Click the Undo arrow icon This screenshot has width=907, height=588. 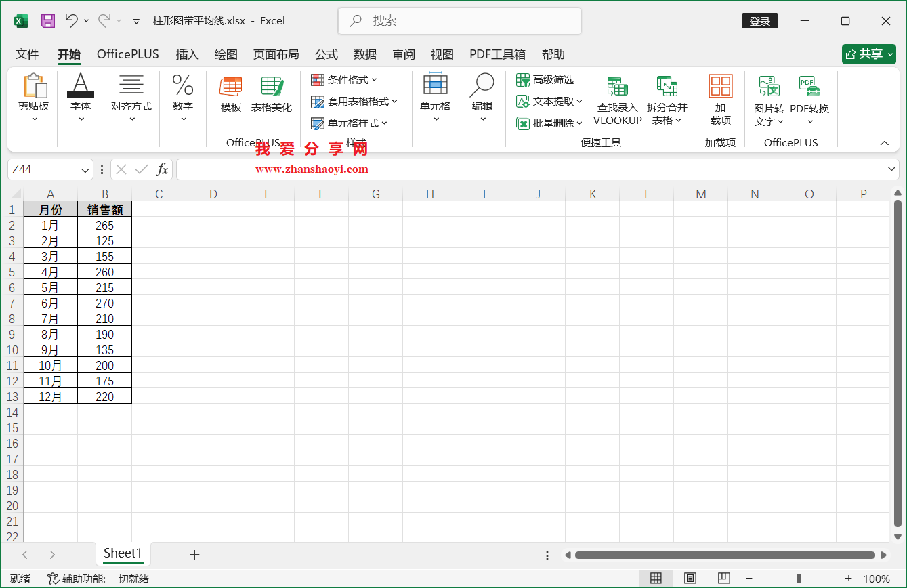pyautogui.click(x=71, y=20)
